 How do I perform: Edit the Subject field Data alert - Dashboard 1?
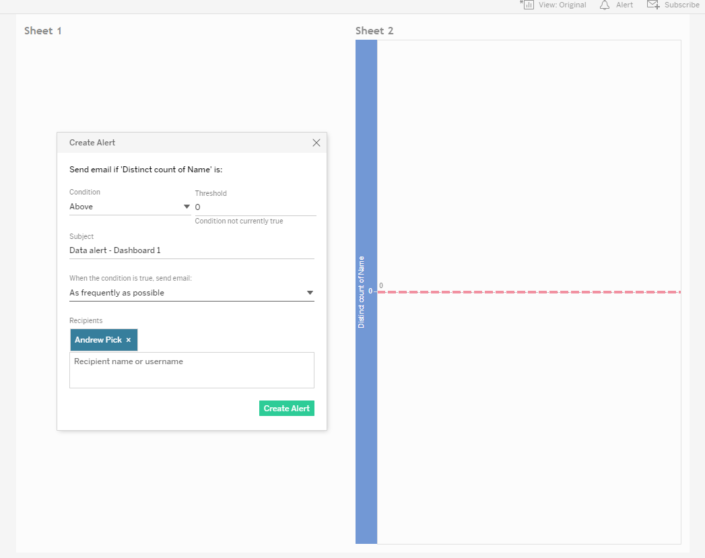pos(192,250)
